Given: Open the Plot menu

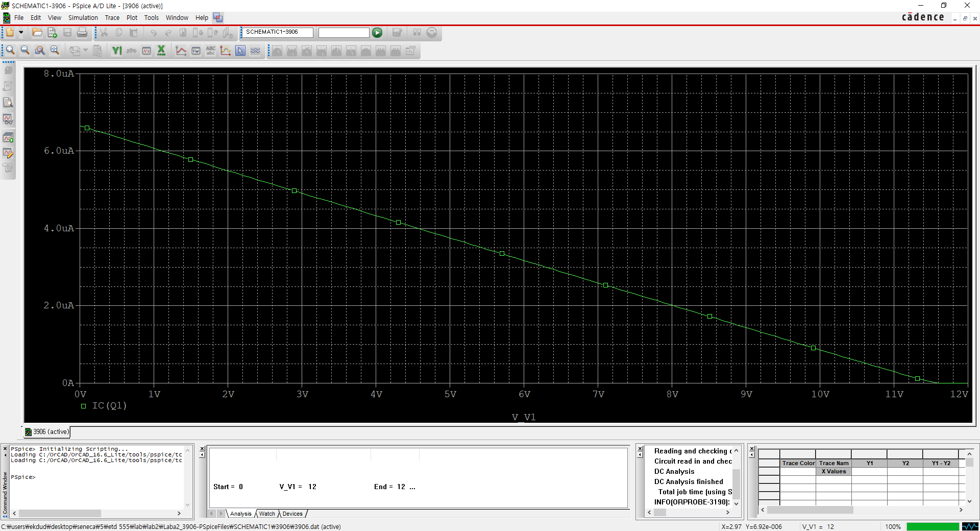Looking at the screenshot, I should (x=132, y=18).
